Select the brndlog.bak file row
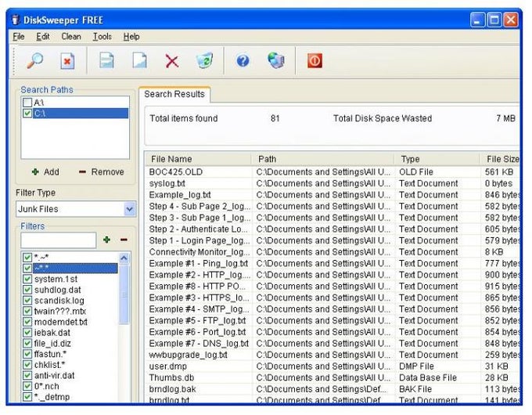Image resolution: width=532 pixels, height=415 pixels. [x=332, y=389]
